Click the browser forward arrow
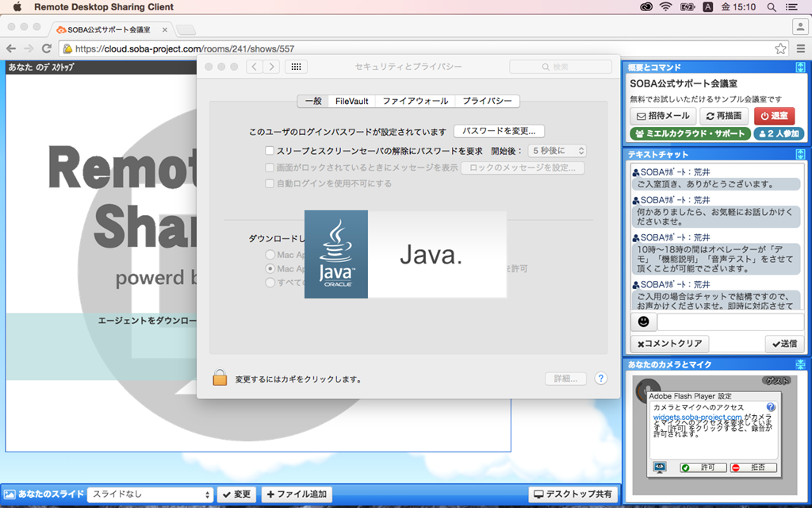This screenshot has height=508, width=812. pyautogui.click(x=29, y=48)
